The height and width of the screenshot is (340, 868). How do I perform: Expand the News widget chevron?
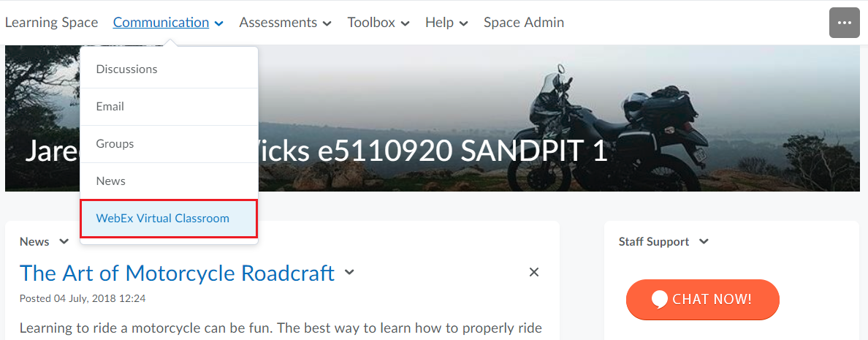[64, 241]
